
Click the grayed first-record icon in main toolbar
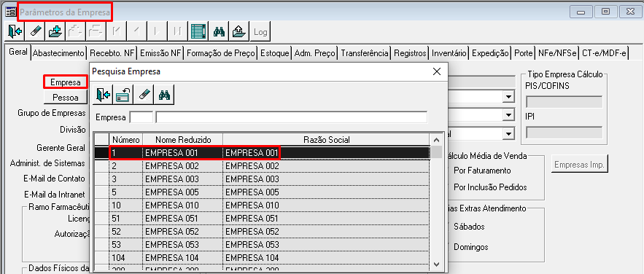coord(117,31)
